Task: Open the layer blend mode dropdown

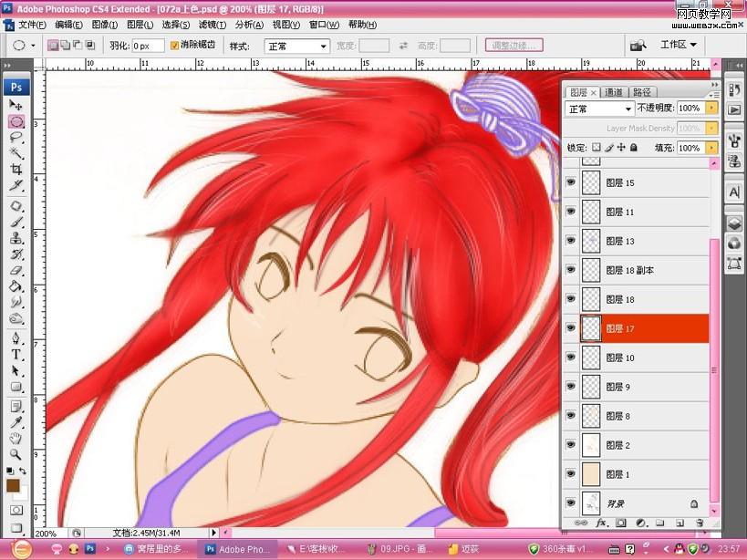Action: [x=600, y=109]
